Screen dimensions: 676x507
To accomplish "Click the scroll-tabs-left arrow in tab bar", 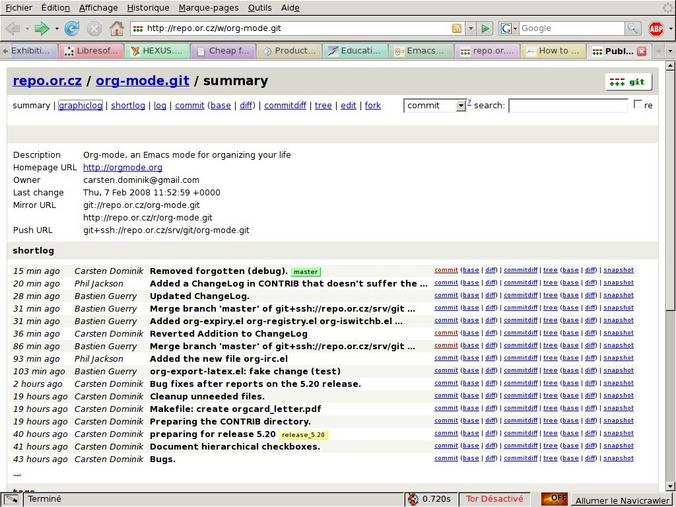I will [x=5, y=51].
